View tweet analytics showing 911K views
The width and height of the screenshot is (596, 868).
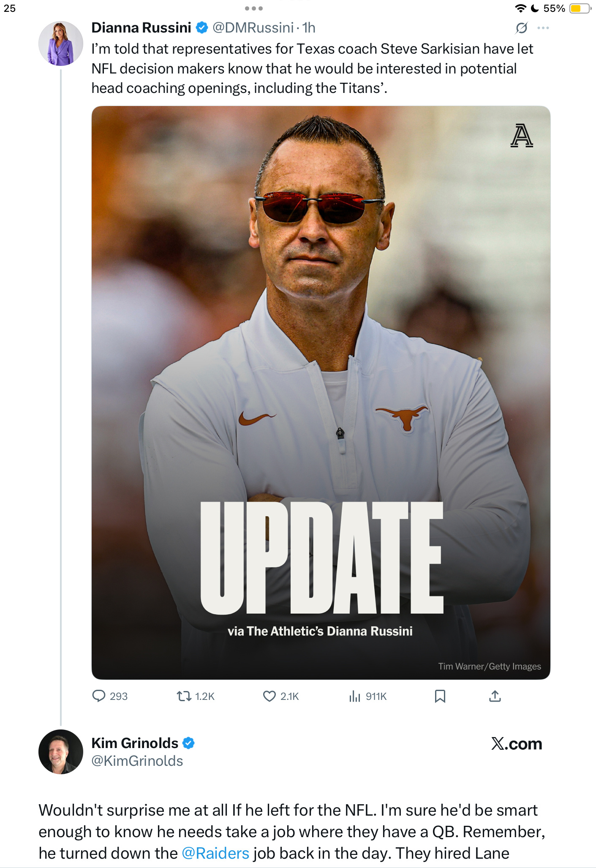pos(355,696)
